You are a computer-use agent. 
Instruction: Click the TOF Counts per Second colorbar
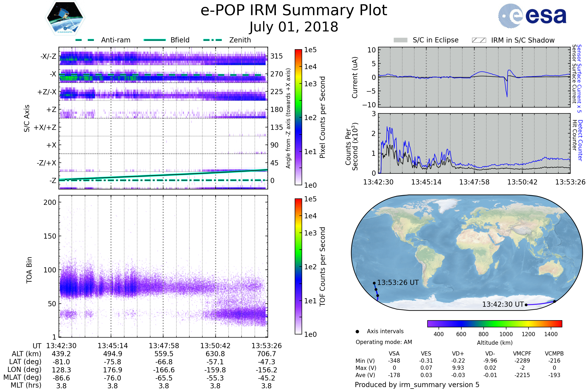pyautogui.click(x=298, y=266)
